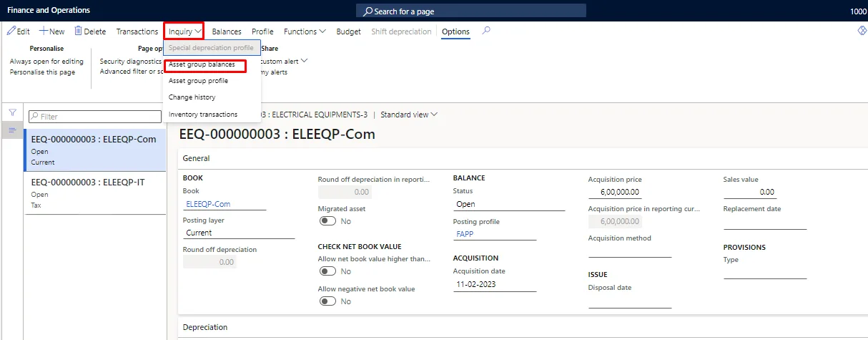This screenshot has width=868, height=340.
Task: Open the Profile menu
Action: coord(262,31)
